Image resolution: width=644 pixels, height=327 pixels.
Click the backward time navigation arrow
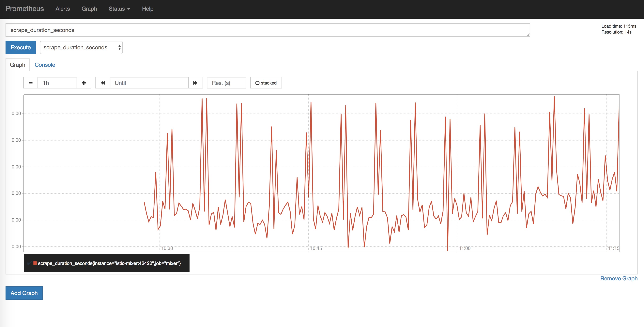(102, 83)
